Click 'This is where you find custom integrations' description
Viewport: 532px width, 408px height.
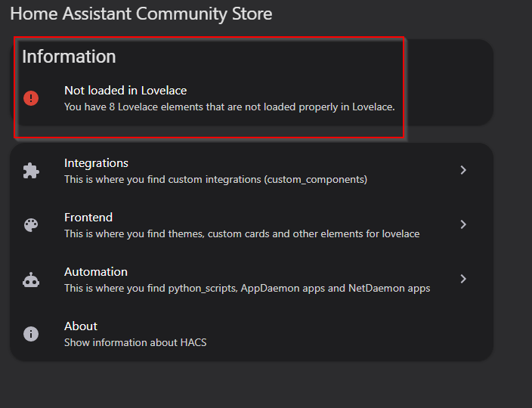pos(216,179)
